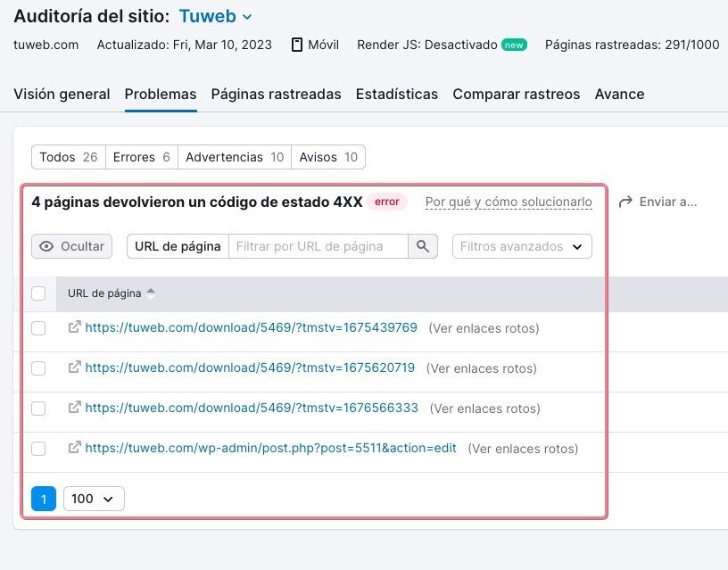Focus the Filtrar por URL de página field
Screen dimensions: 728x570
(318, 246)
